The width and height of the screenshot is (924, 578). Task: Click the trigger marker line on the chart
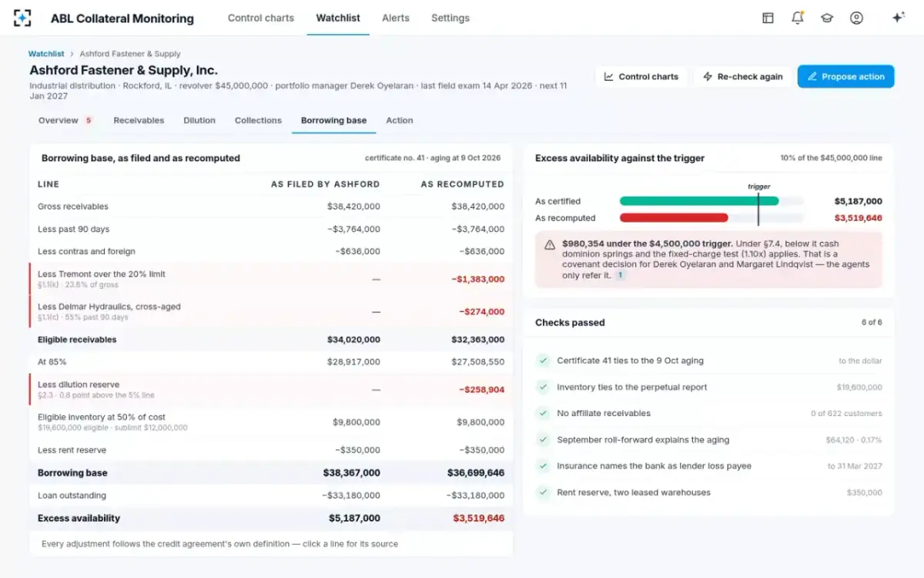point(758,209)
